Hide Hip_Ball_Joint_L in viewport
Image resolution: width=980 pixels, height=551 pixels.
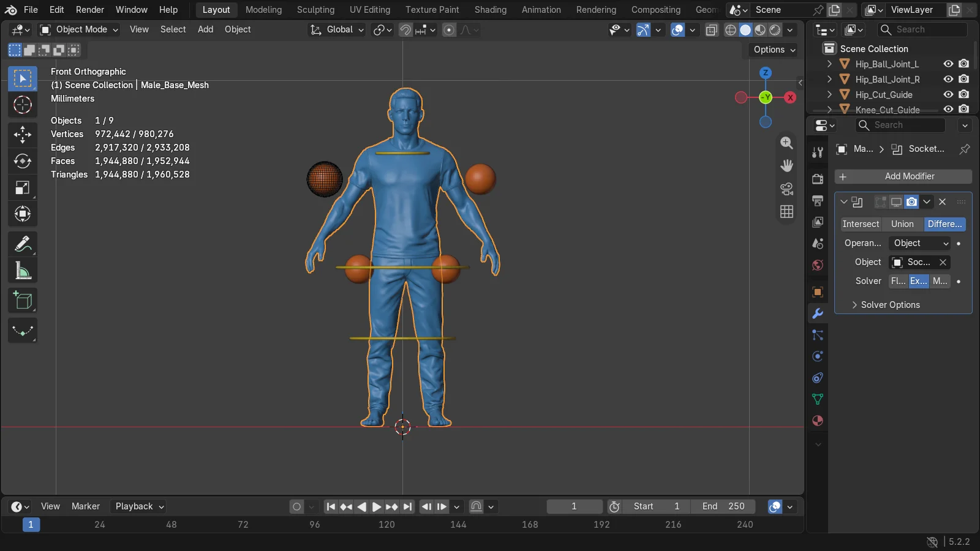click(948, 64)
